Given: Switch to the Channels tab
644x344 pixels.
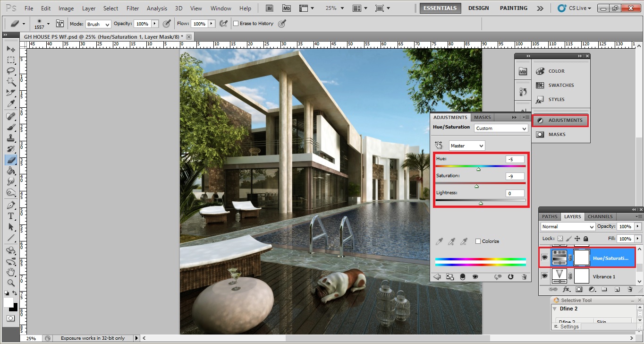Looking at the screenshot, I should point(600,216).
